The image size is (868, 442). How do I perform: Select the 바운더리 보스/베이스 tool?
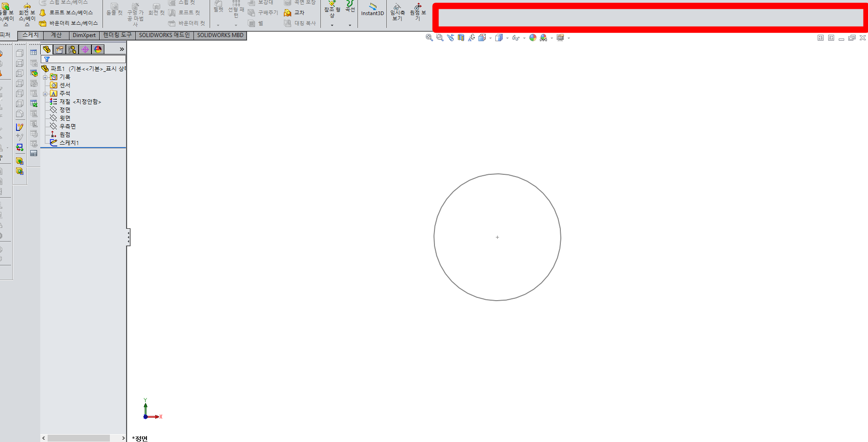tap(68, 23)
